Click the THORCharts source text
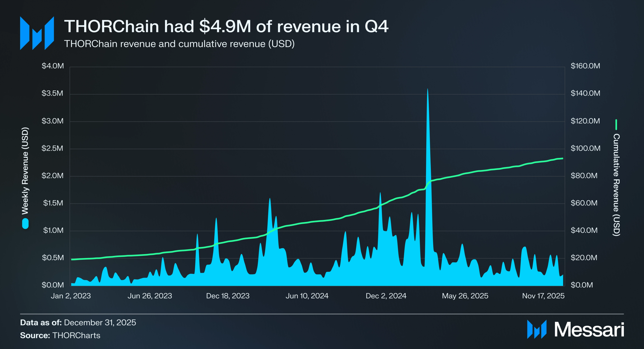The image size is (644, 349). click(76, 335)
